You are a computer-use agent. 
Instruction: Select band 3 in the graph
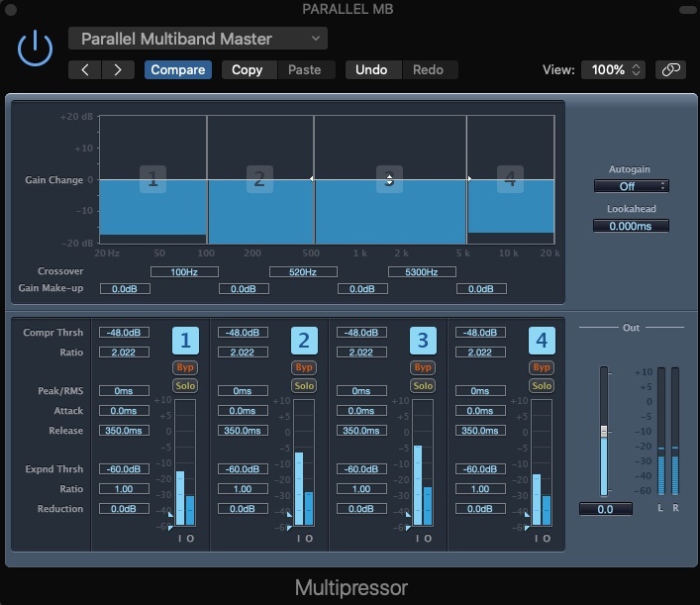point(389,179)
